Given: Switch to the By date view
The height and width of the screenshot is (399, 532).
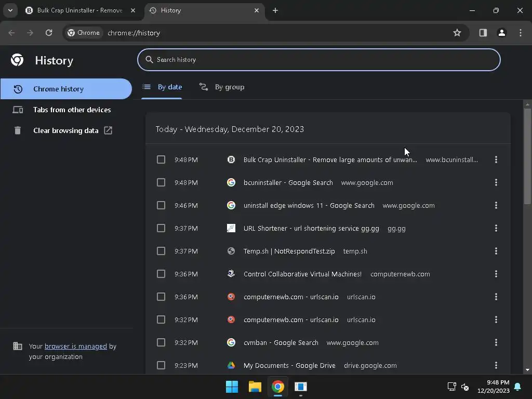Looking at the screenshot, I should [162, 87].
